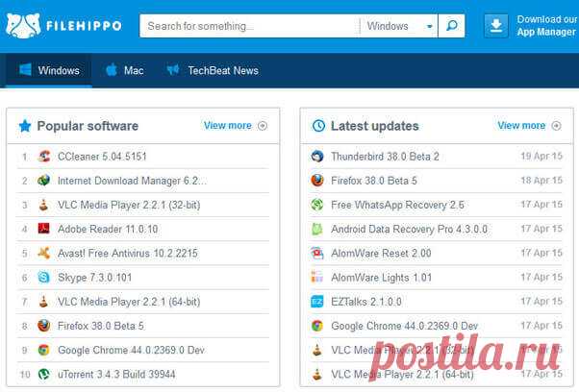Open the Skype 7.3.0.101 link
579x392 pixels.
pyautogui.click(x=95, y=278)
